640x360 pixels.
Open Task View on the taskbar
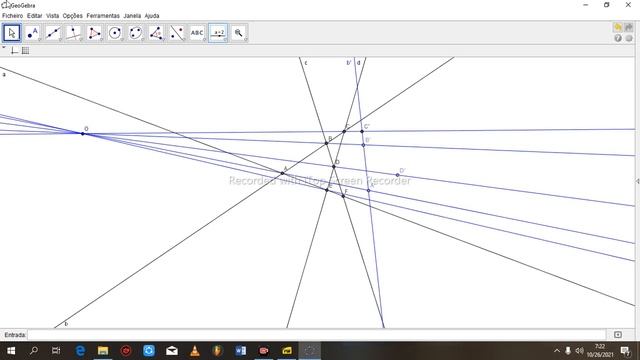point(56,351)
